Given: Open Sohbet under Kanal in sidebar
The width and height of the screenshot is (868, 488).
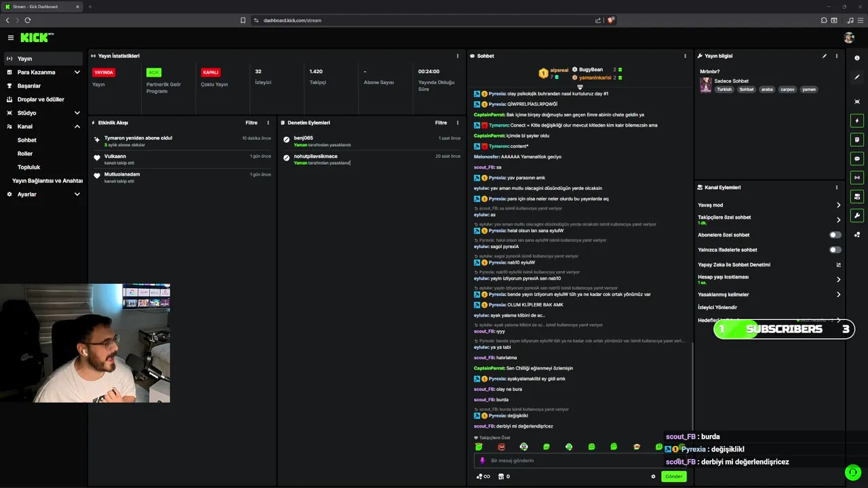Looking at the screenshot, I should click(x=27, y=140).
